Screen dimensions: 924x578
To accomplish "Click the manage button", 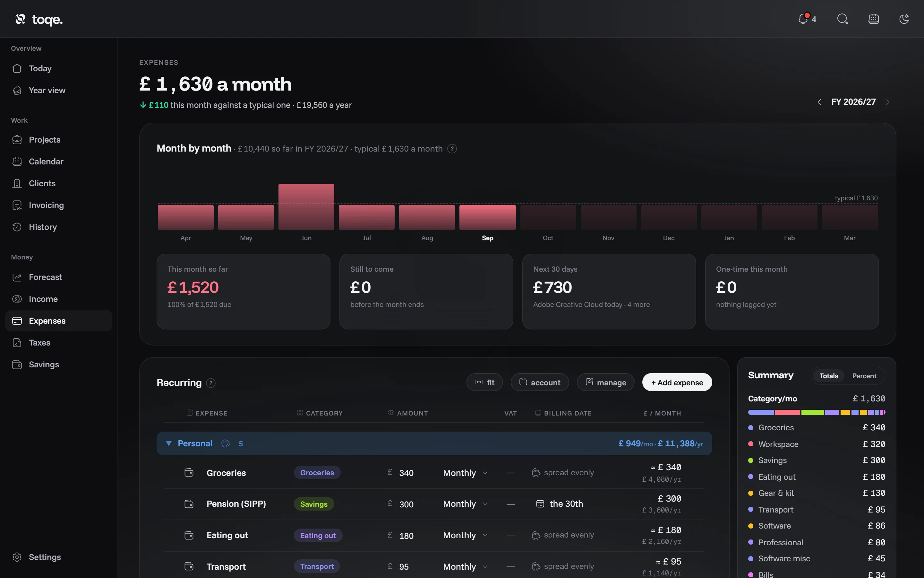I will tap(605, 382).
